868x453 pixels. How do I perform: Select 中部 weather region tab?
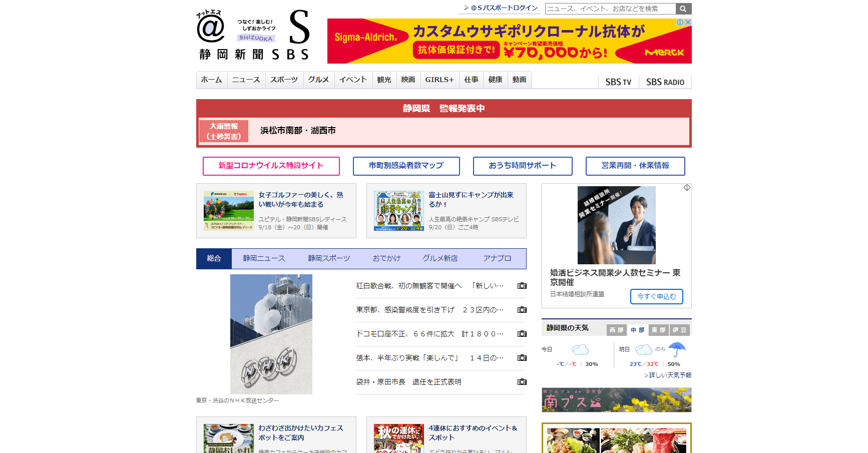638,330
